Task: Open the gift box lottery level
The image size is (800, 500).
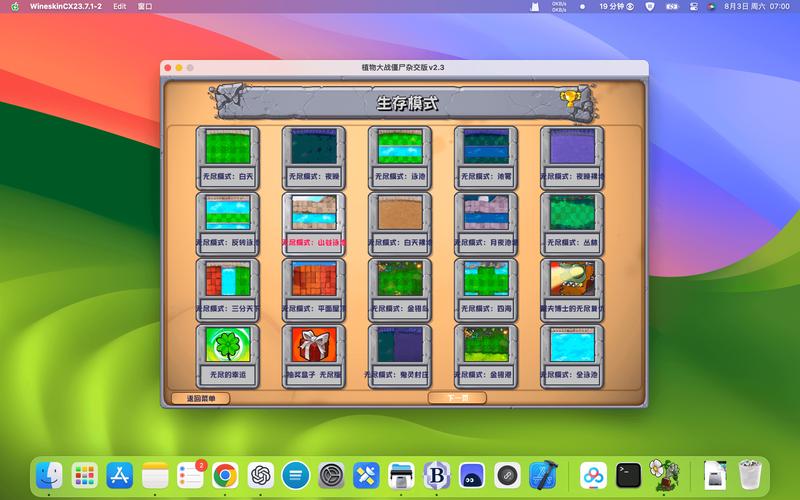Action: (x=313, y=346)
